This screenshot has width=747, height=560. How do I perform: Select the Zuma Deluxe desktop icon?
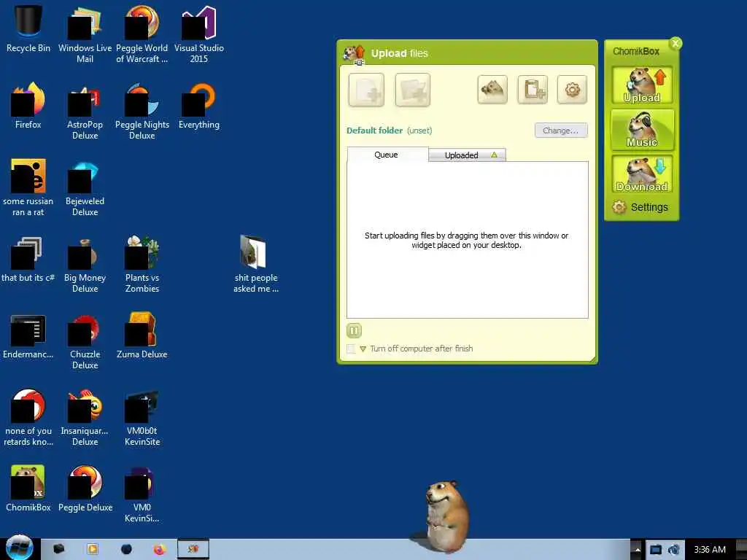pyautogui.click(x=142, y=335)
